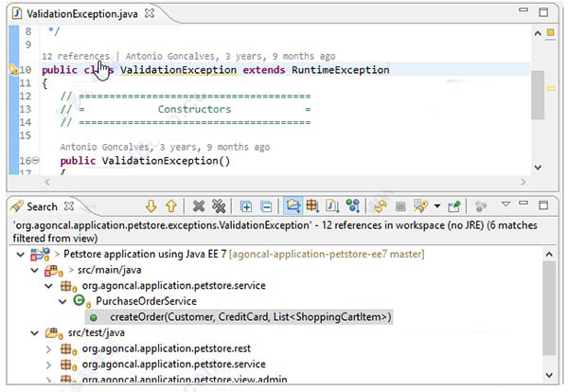Collapse all search result nodes
Image resolution: width=568 pixels, height=392 pixels.
click(x=266, y=206)
